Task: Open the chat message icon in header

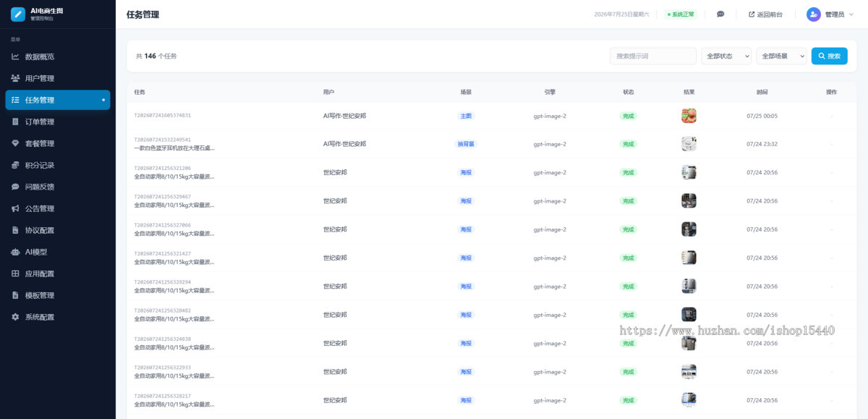Action: click(720, 14)
